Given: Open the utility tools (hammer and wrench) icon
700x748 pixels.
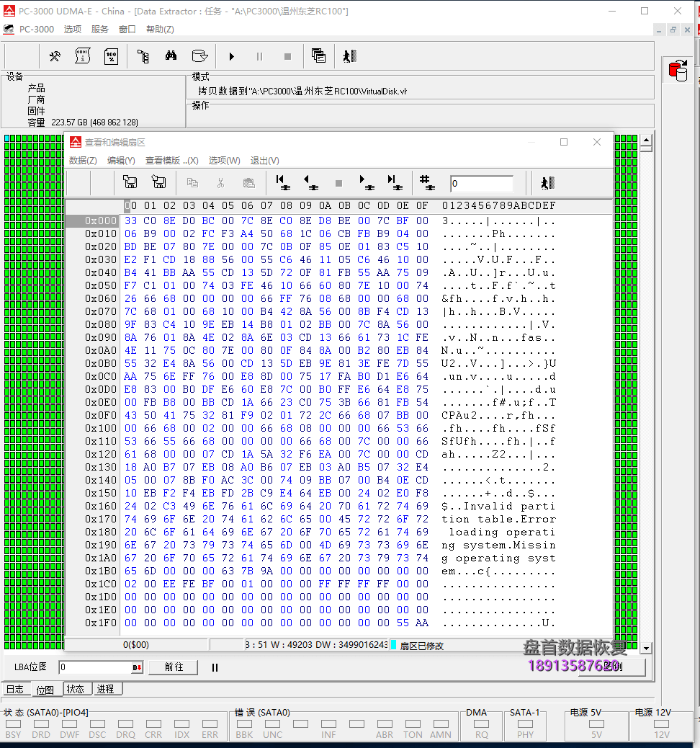Looking at the screenshot, I should point(55,56).
